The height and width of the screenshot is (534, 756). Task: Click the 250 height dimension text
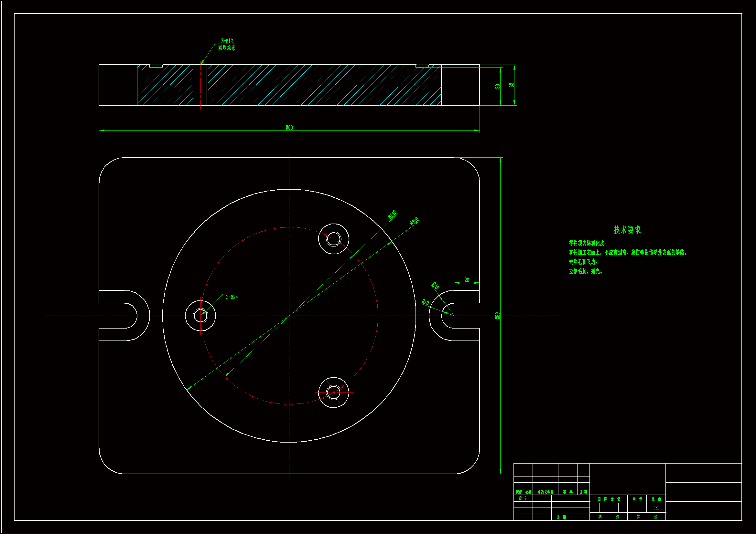[497, 316]
